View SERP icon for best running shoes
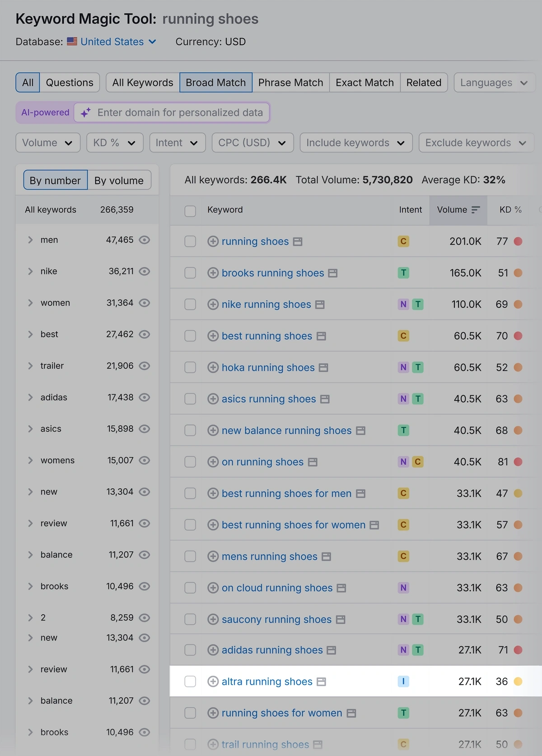Image resolution: width=542 pixels, height=756 pixels. pyautogui.click(x=321, y=336)
